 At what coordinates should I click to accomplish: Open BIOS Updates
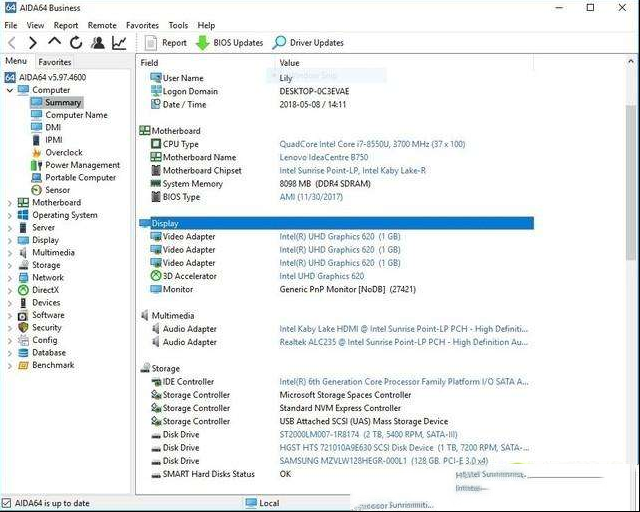point(229,42)
